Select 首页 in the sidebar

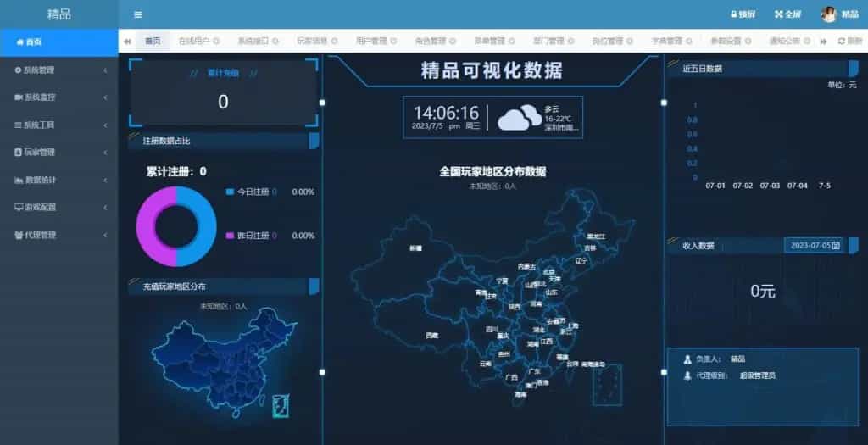58,42
